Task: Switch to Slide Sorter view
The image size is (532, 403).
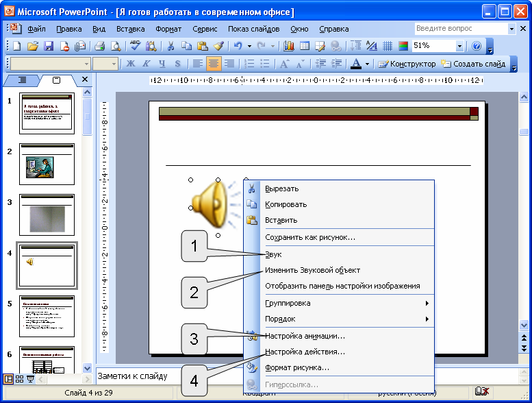Action: [20, 379]
